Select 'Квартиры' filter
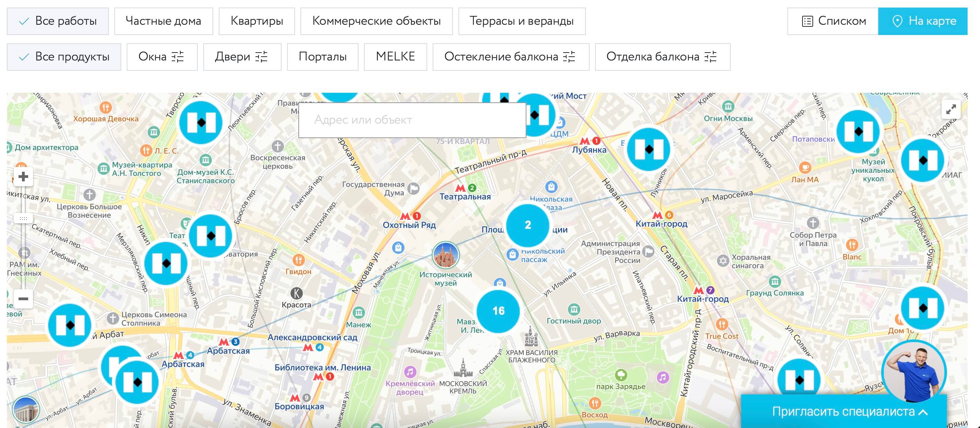Screen dimensions: 980x428 coord(257,21)
